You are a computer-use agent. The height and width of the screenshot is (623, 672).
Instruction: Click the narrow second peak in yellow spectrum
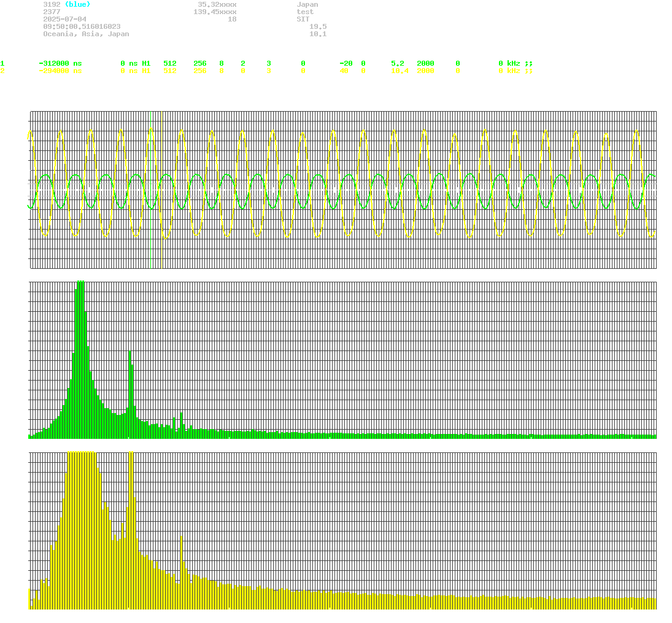click(131, 530)
